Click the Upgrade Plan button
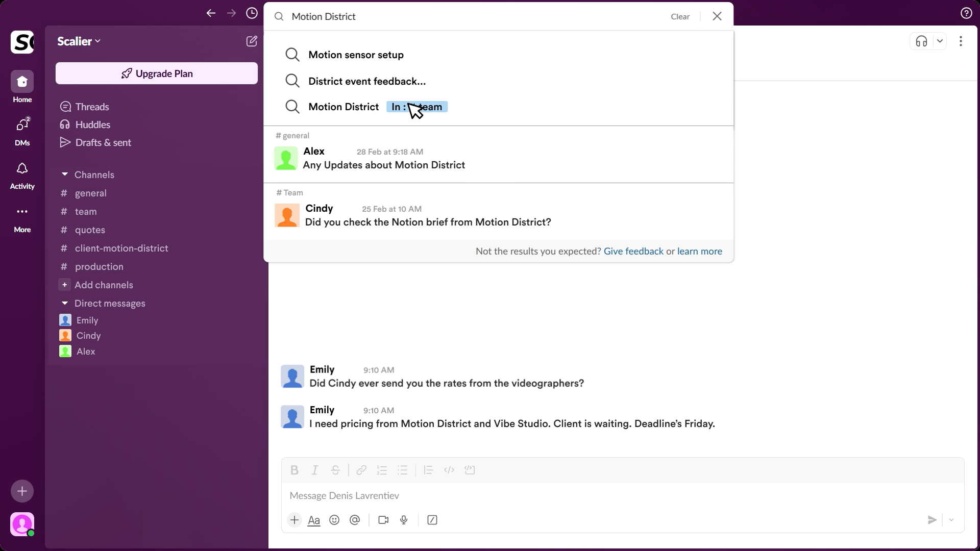This screenshot has height=551, width=980. pos(157,73)
